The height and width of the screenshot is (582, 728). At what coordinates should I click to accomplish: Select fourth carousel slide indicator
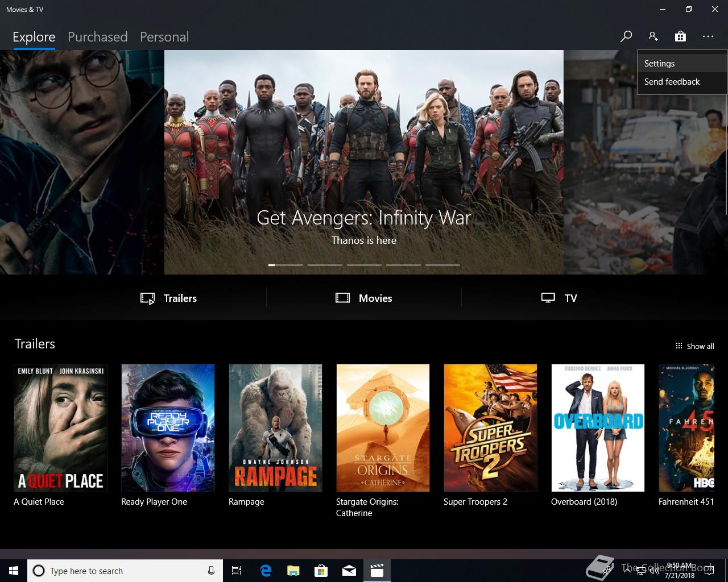point(404,265)
